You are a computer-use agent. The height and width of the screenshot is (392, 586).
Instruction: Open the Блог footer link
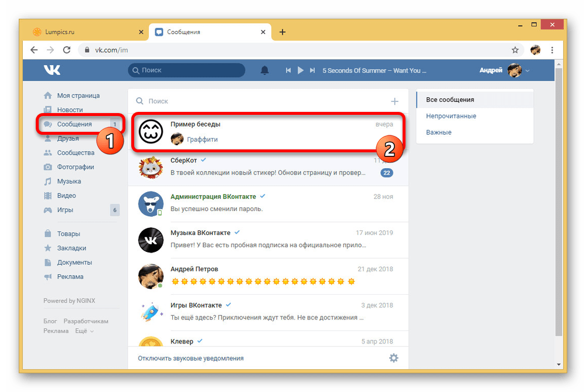[x=50, y=321]
